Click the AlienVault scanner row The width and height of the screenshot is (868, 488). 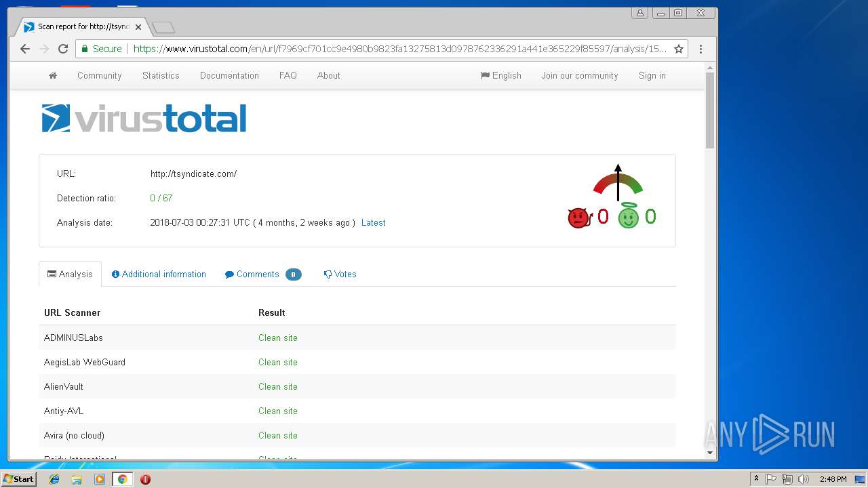pyautogui.click(x=357, y=386)
